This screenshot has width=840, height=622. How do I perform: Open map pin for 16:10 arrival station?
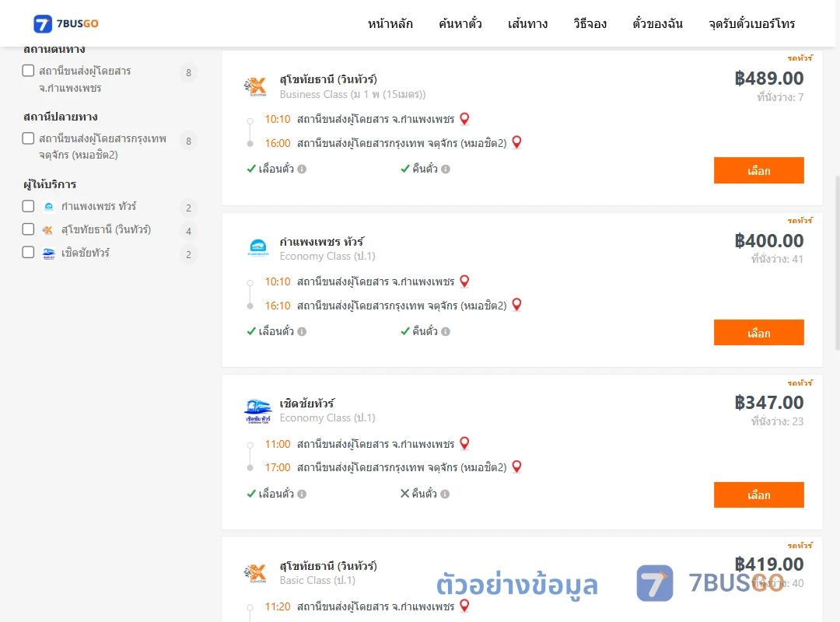(x=517, y=305)
